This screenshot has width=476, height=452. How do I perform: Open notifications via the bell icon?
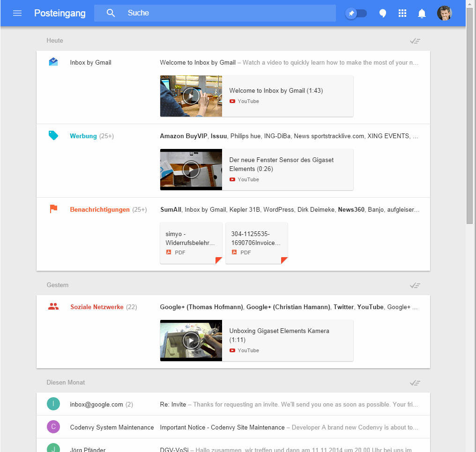pyautogui.click(x=422, y=13)
